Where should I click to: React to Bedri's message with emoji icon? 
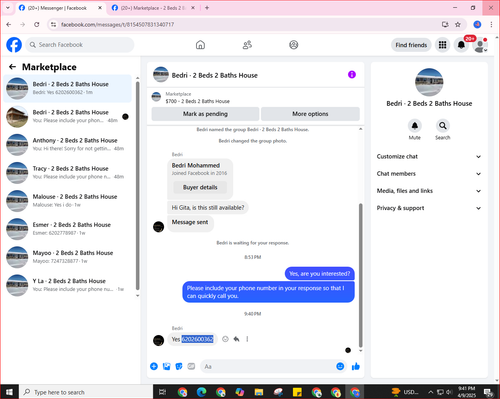[225, 339]
